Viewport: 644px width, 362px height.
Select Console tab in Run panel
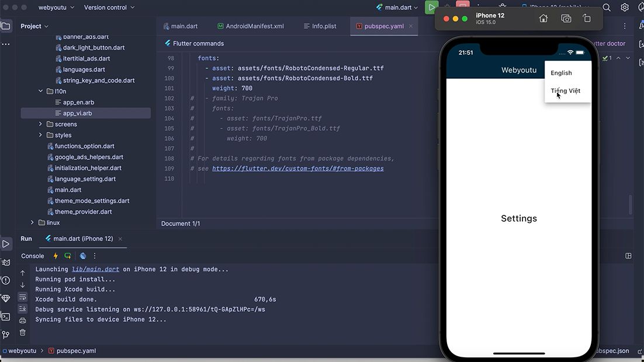[x=33, y=256]
